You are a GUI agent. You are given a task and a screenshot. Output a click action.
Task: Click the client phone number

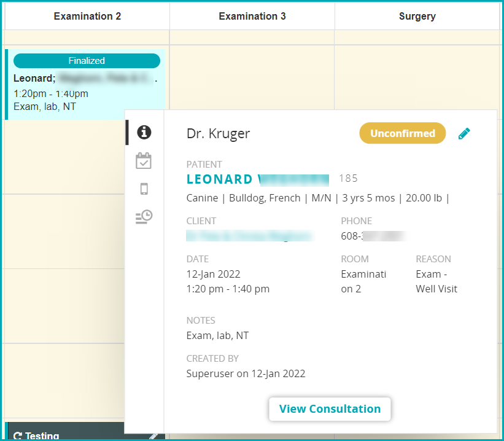coord(374,236)
